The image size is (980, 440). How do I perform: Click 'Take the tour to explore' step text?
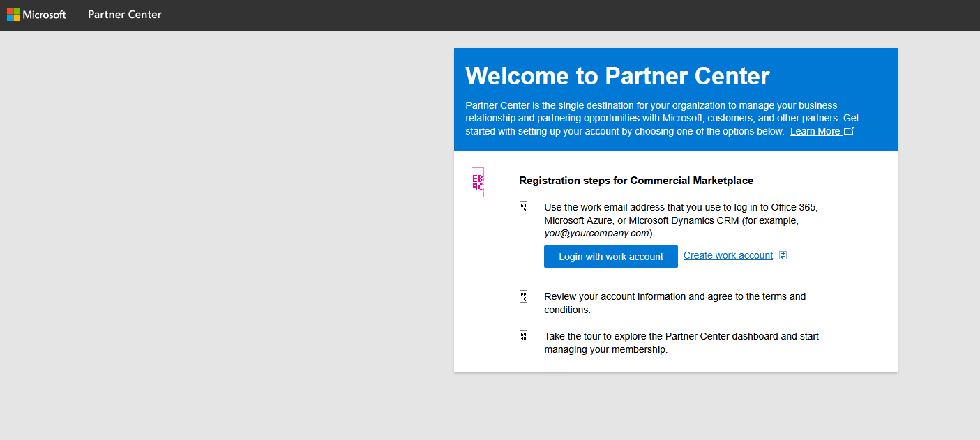[681, 343]
